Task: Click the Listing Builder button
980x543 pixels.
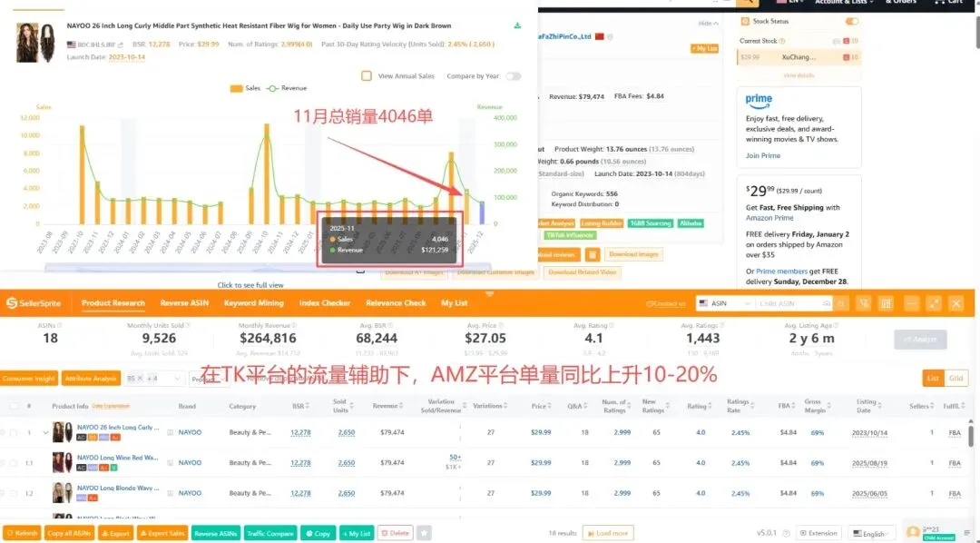Action: (x=602, y=223)
